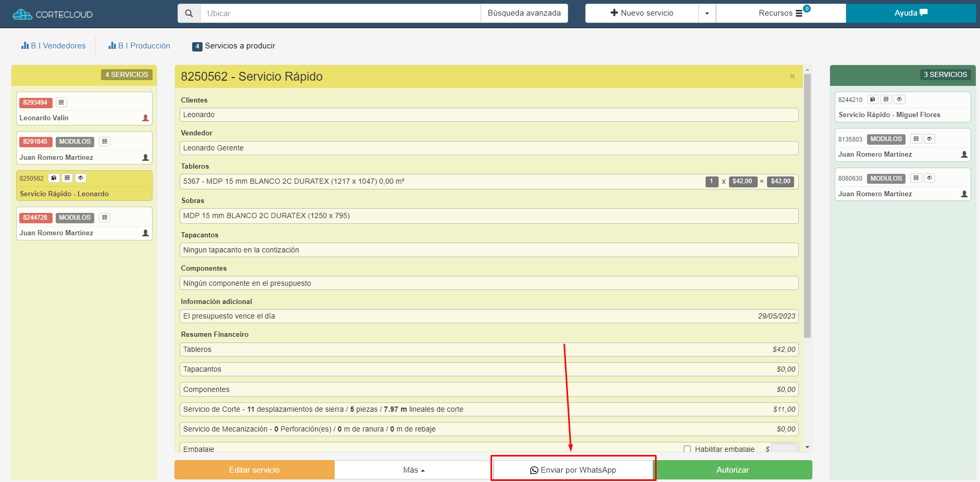
Task: Open the B.I Vendedores tab
Action: (x=53, y=46)
